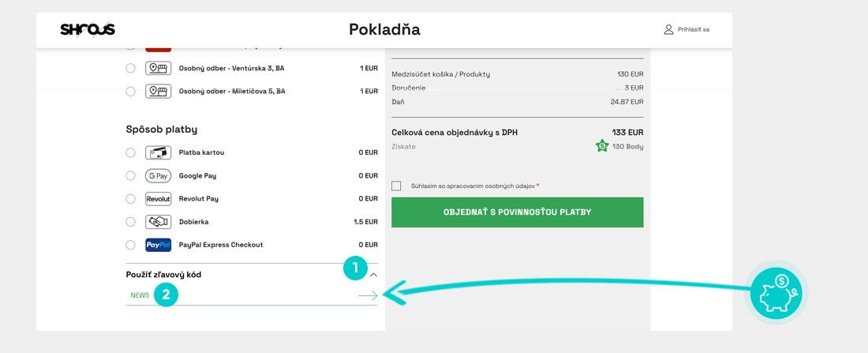Tick the personal data consent checkbox
The height and width of the screenshot is (353, 868).
[396, 186]
